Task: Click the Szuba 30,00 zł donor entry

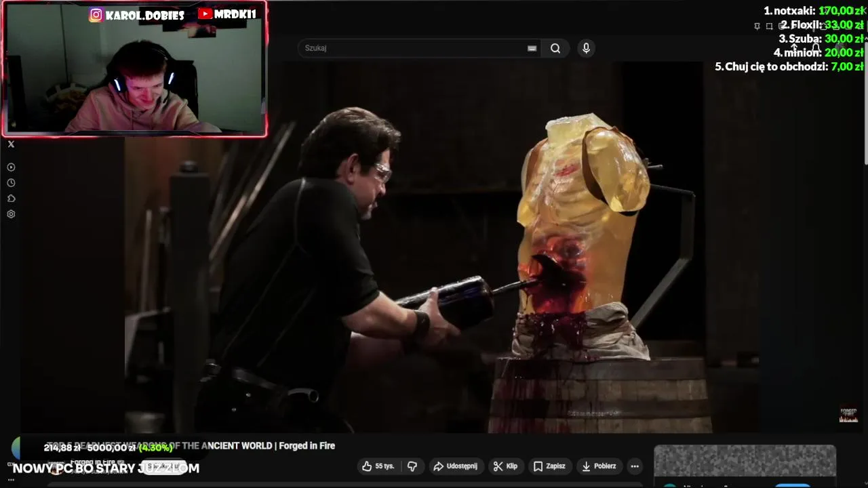Action: click(x=821, y=39)
